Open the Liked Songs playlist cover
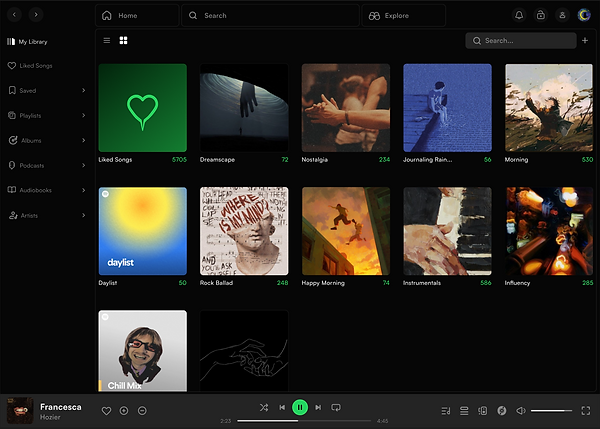This screenshot has height=429, width=600. [x=143, y=108]
